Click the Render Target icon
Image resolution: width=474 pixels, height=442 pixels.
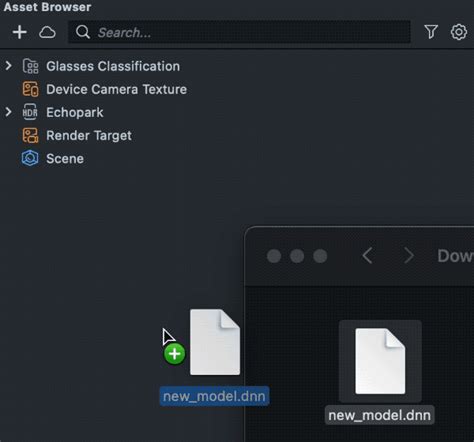pyautogui.click(x=30, y=136)
